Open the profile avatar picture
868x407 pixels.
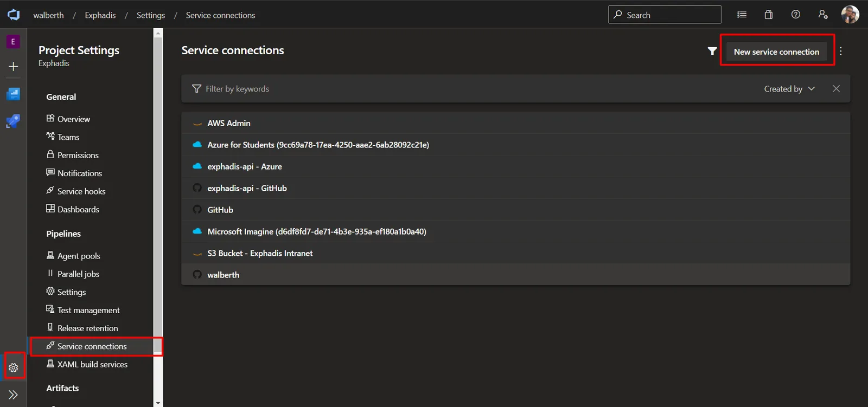(850, 15)
